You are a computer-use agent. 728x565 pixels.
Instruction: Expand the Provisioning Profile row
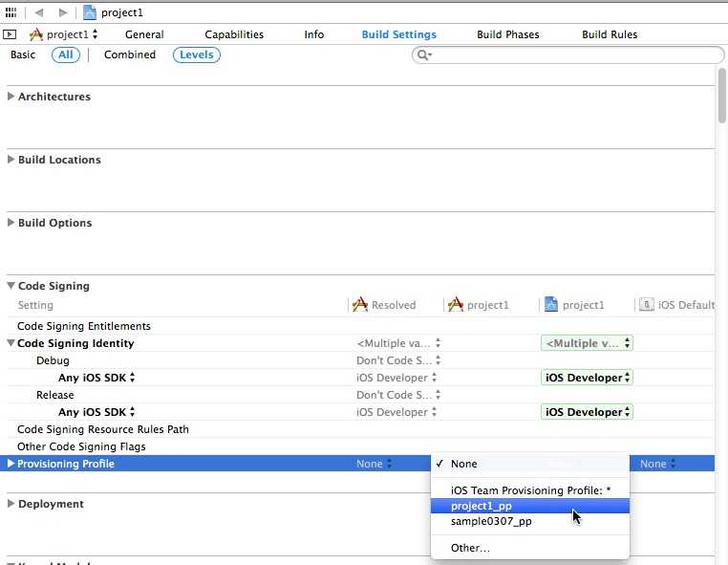[11, 464]
